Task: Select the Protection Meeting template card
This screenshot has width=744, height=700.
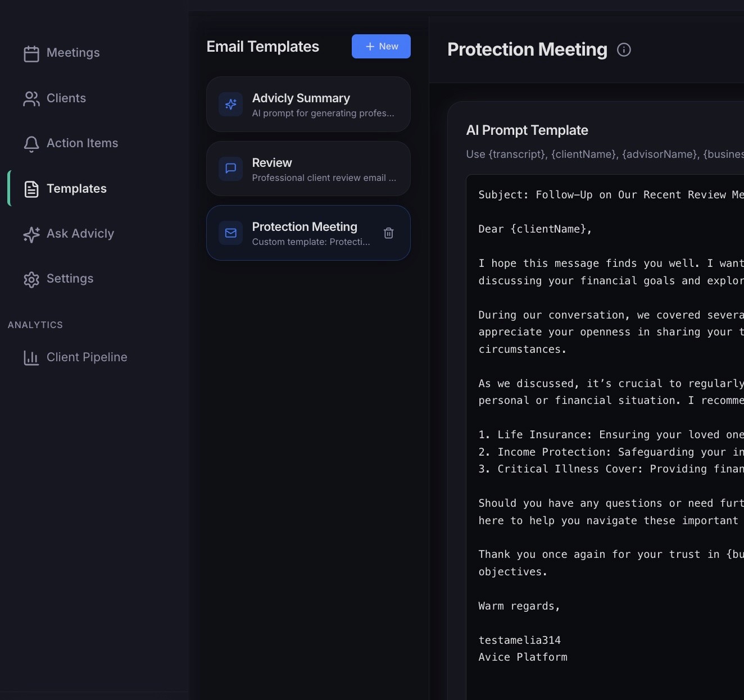Action: (x=308, y=233)
